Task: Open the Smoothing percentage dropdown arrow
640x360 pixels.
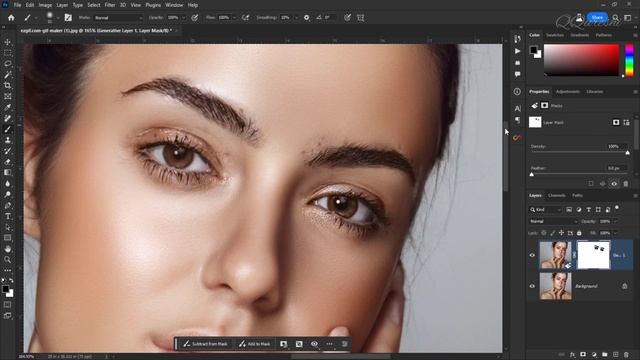Action: 296,18
